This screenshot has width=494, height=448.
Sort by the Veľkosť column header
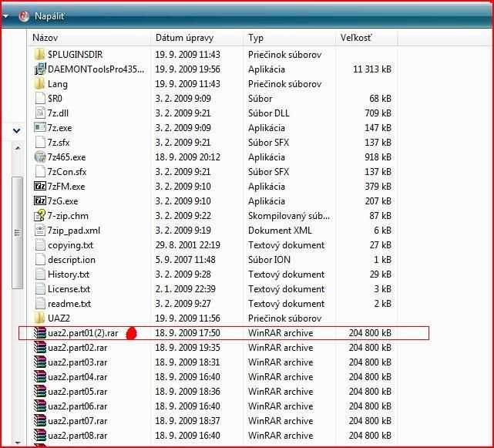coord(356,38)
